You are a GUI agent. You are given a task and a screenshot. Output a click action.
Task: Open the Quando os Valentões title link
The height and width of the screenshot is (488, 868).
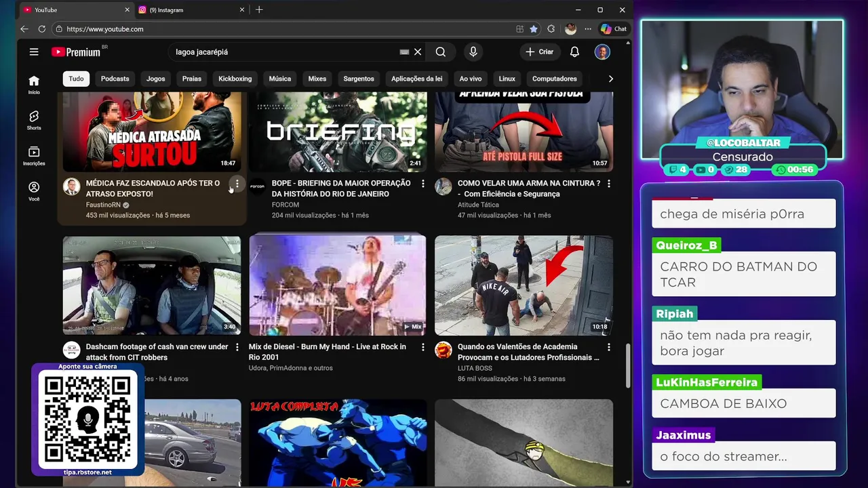(x=528, y=352)
